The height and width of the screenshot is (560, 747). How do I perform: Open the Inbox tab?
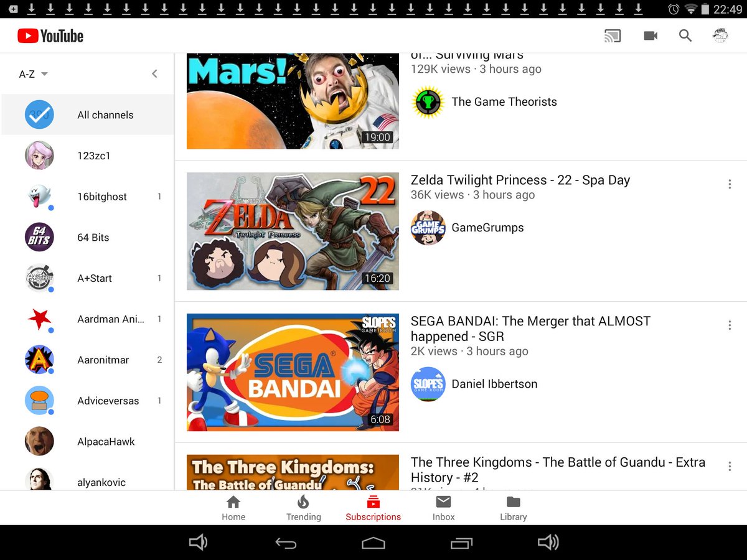click(x=444, y=508)
